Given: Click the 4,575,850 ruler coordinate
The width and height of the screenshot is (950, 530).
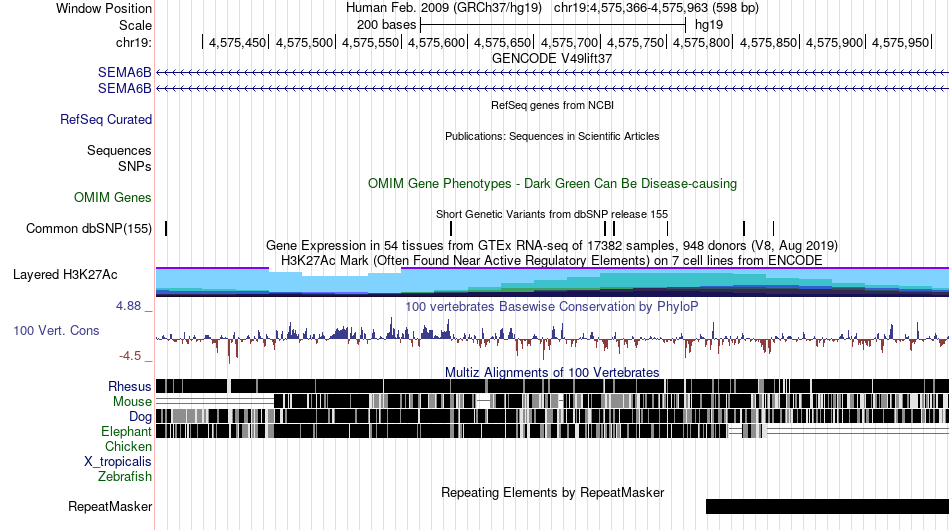Looking at the screenshot, I should (768, 42).
